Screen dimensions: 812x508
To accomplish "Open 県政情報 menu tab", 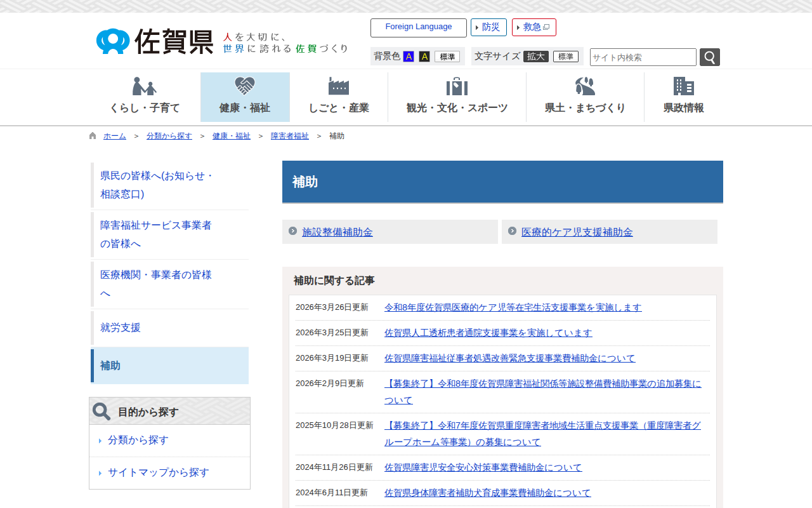I will point(684,97).
